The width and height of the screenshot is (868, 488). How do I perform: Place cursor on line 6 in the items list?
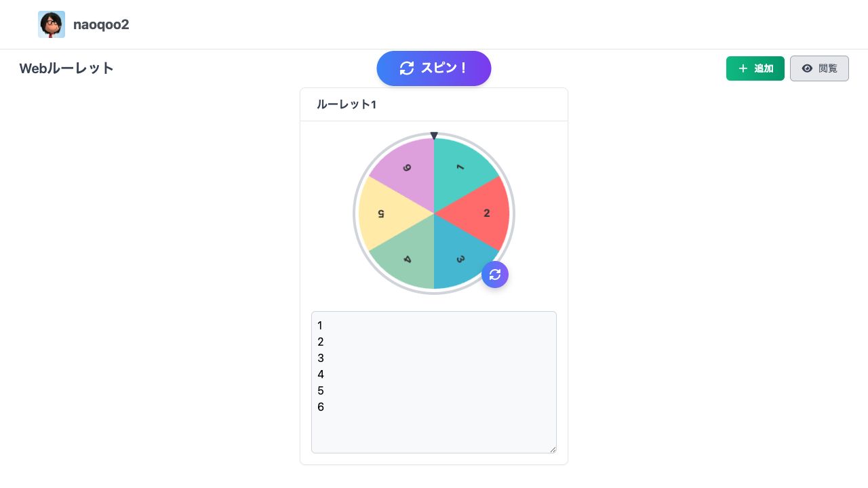321,407
